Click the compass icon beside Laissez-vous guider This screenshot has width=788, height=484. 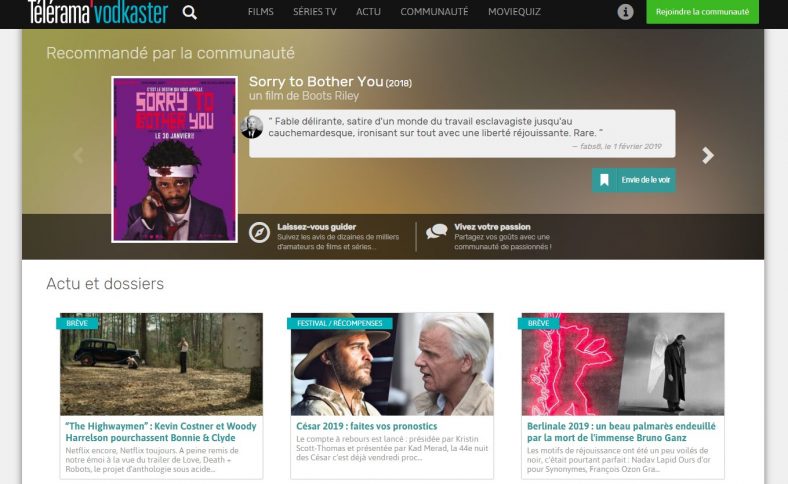pos(259,232)
